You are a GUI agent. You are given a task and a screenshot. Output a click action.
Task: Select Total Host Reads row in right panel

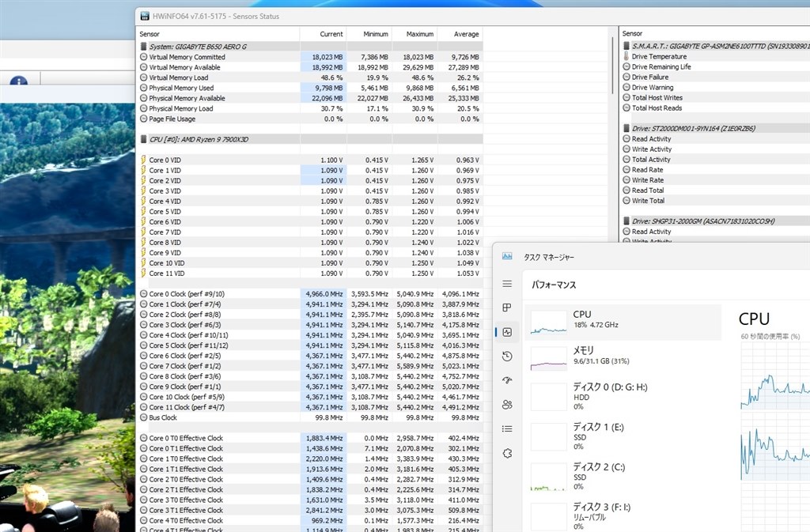pyautogui.click(x=715, y=108)
